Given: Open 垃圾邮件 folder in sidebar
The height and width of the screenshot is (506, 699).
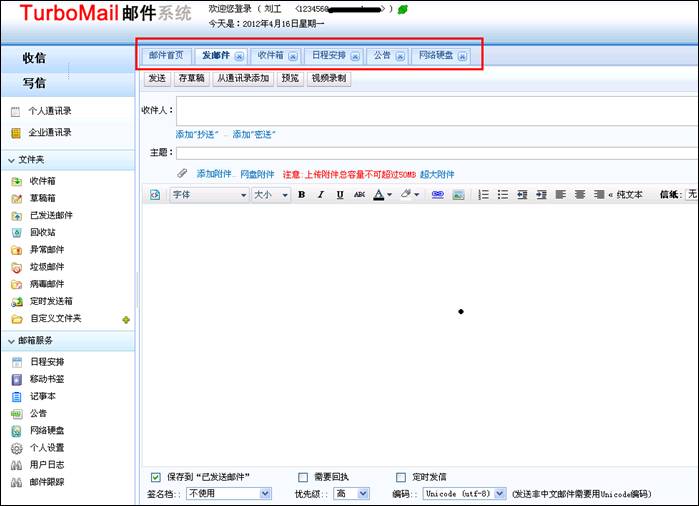Looking at the screenshot, I should [47, 267].
